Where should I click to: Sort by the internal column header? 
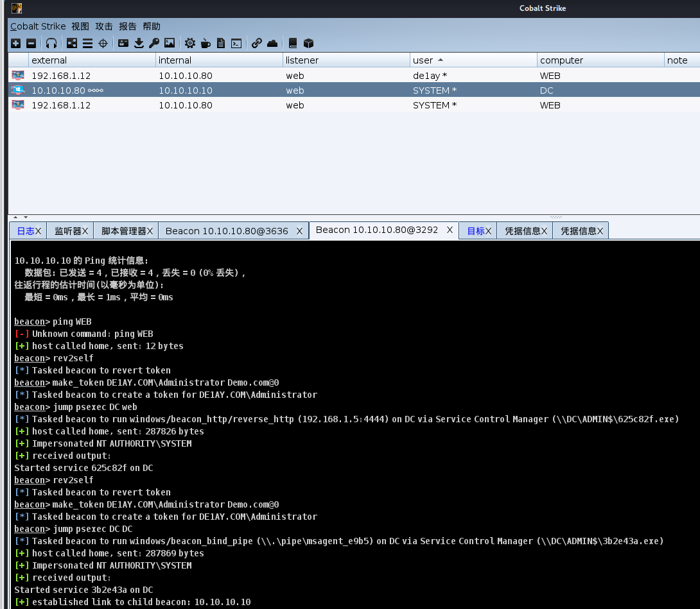[x=219, y=60]
